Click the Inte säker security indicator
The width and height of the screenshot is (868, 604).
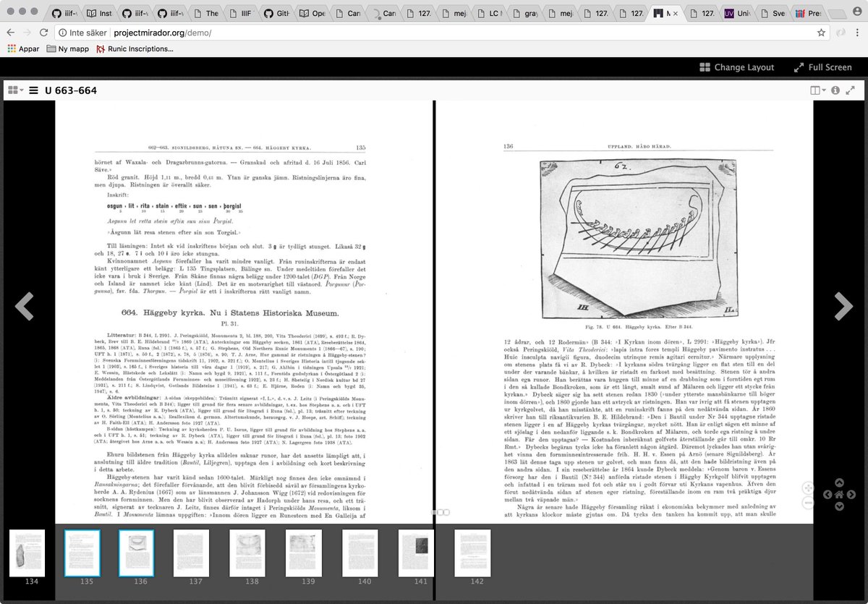85,33
